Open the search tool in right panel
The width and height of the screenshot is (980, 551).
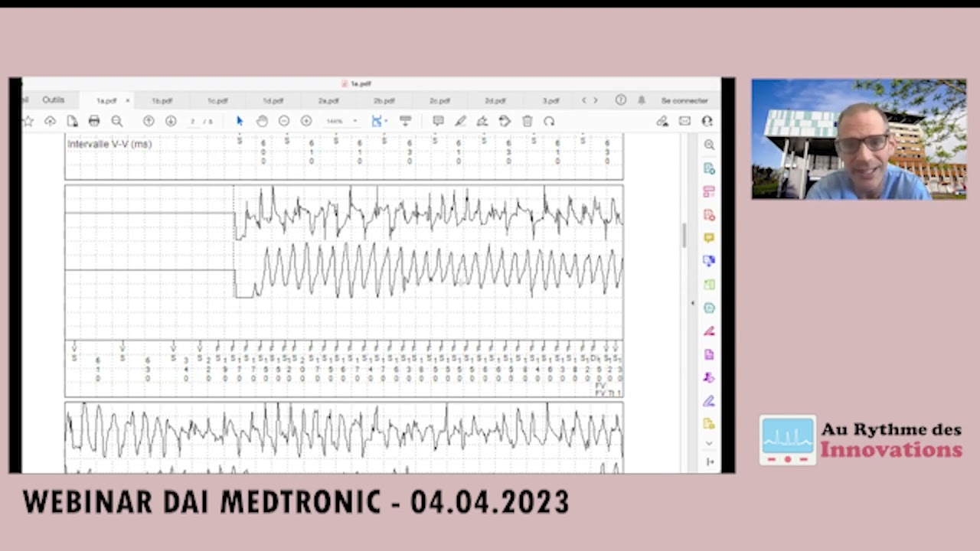pos(709,145)
